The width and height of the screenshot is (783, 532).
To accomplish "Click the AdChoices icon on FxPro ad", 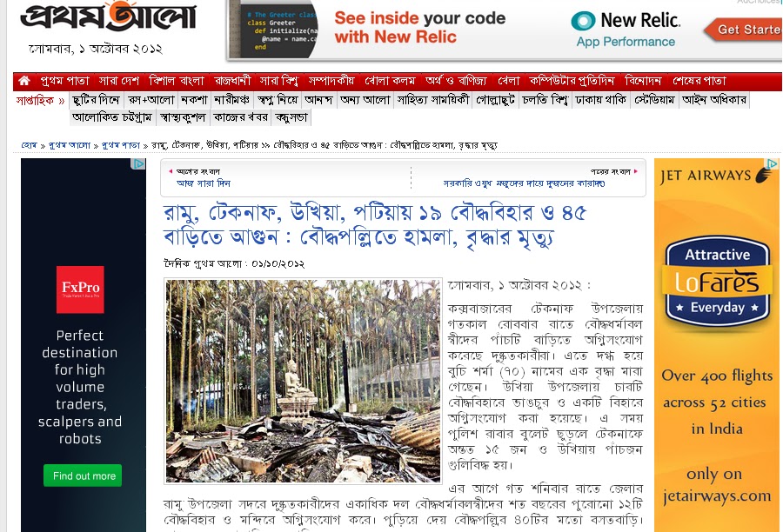I will [137, 164].
